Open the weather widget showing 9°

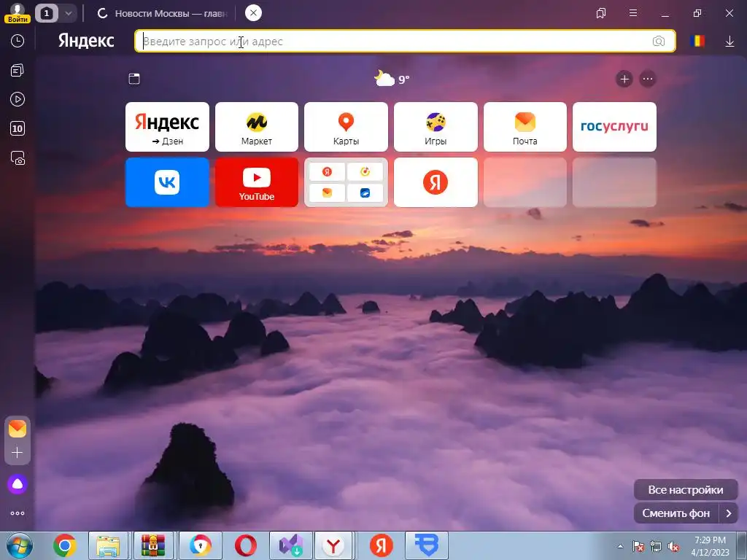[x=392, y=79]
